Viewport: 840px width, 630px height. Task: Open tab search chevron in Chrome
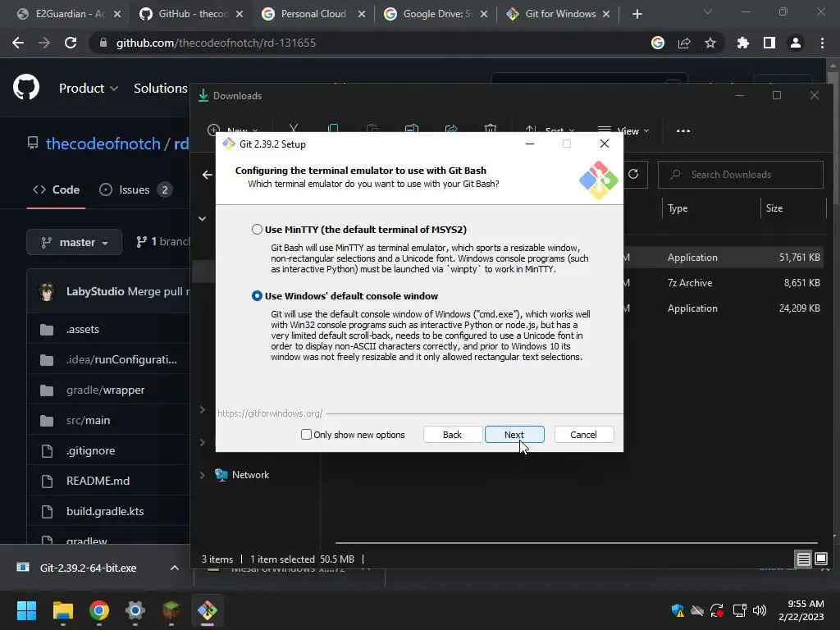click(x=708, y=11)
